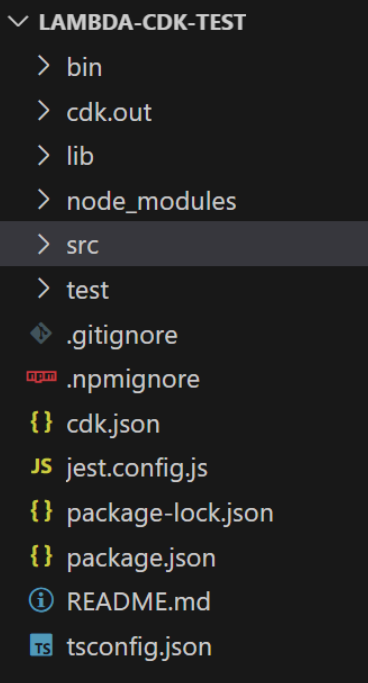Expand the node_modules folder chevron
This screenshot has width=368, height=683.
(44, 200)
